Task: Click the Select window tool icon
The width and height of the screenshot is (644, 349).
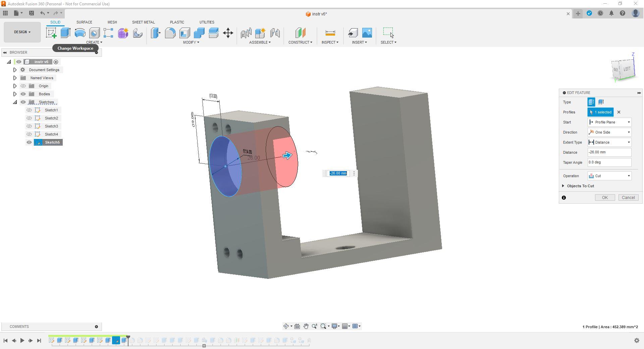Action: click(x=388, y=33)
